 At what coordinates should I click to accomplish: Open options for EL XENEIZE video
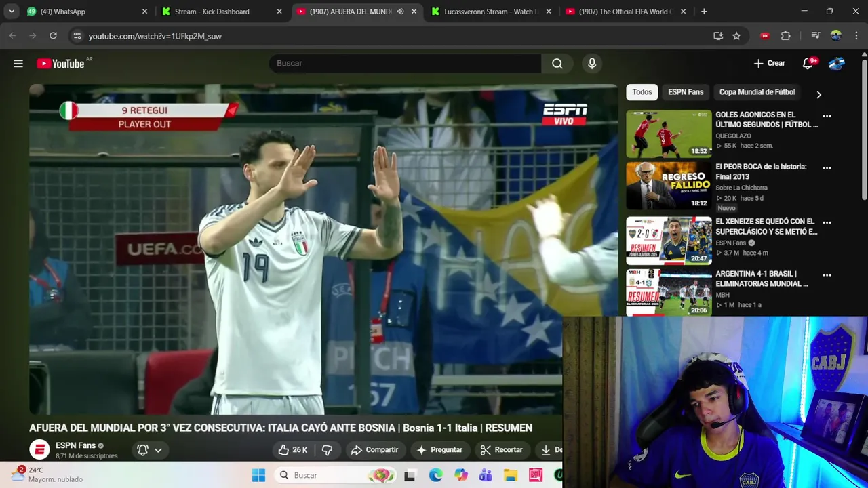pos(827,222)
